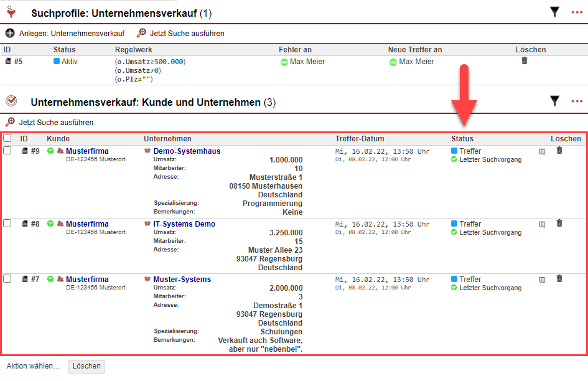Click trash icon for Demo-Systemhaus row

pyautogui.click(x=559, y=151)
